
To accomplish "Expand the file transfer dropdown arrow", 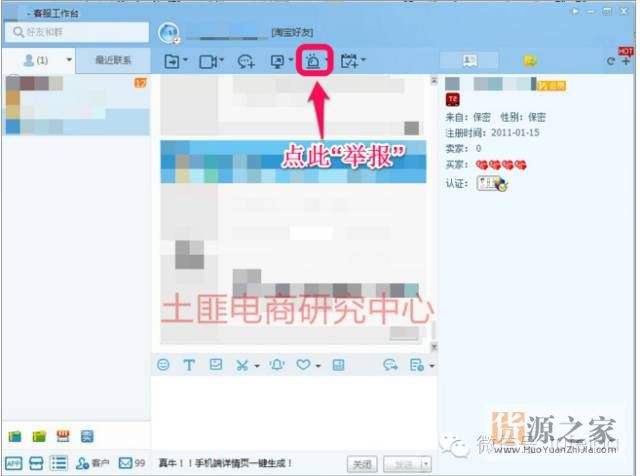I will coord(186,60).
